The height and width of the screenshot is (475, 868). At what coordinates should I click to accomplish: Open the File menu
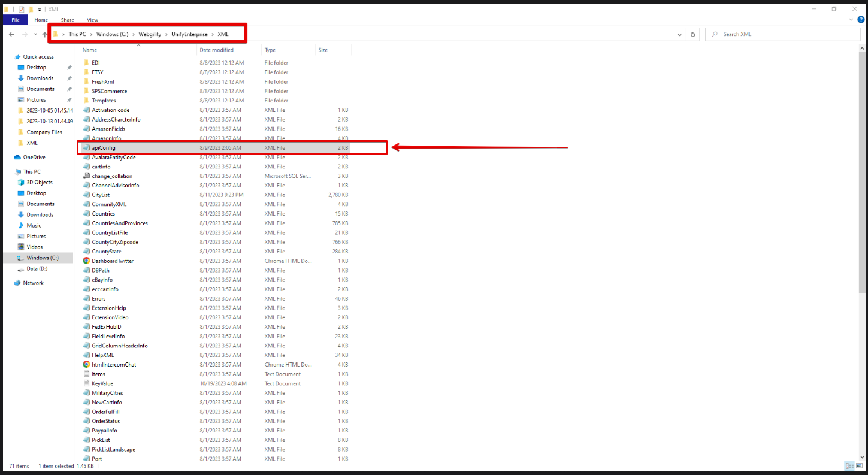(16, 20)
